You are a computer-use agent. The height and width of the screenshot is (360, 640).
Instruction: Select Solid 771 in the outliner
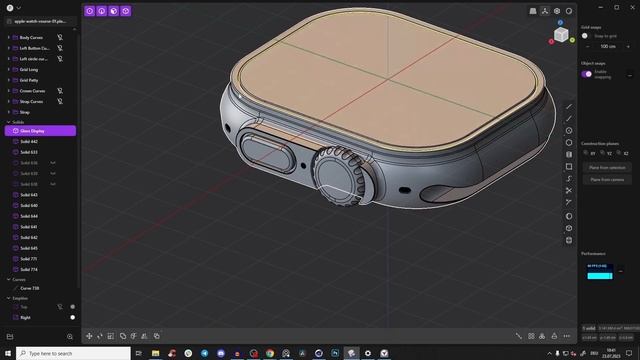(40, 259)
